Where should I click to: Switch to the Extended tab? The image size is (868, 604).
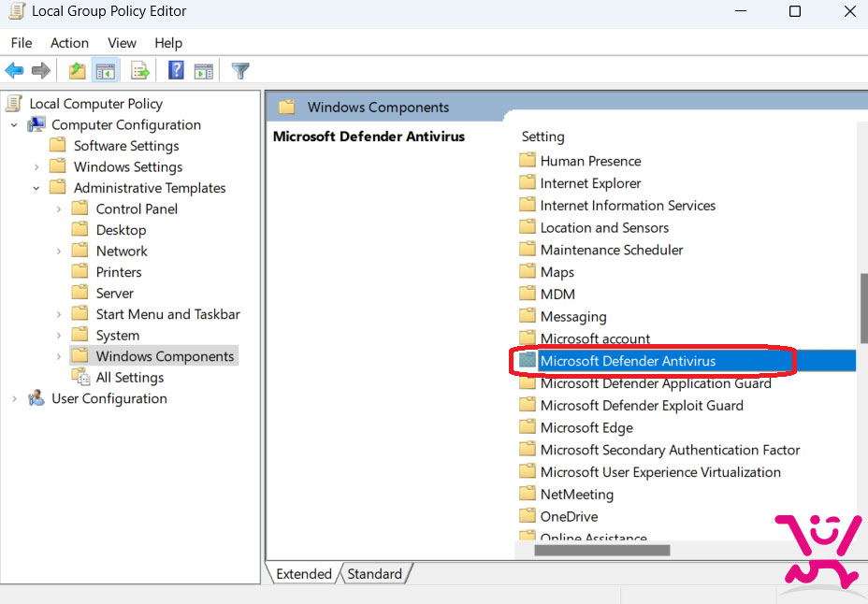click(x=303, y=573)
